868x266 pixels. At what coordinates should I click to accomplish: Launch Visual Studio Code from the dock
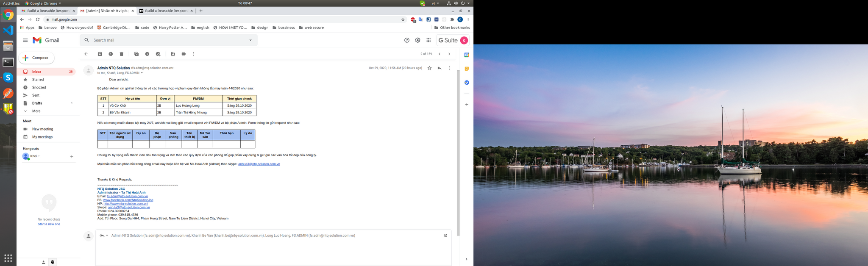[8, 30]
